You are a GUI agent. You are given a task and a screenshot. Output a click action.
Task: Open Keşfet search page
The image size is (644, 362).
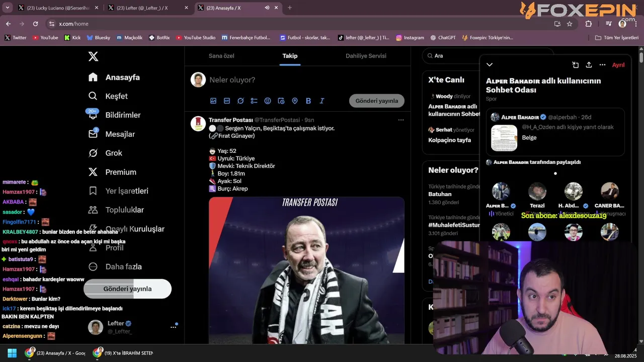pyautogui.click(x=108, y=96)
